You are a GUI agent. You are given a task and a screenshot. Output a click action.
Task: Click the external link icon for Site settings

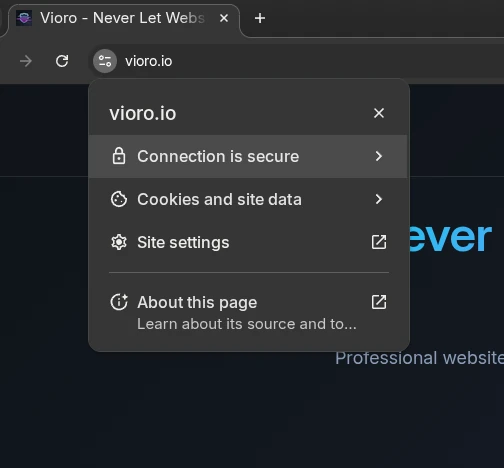coord(379,242)
